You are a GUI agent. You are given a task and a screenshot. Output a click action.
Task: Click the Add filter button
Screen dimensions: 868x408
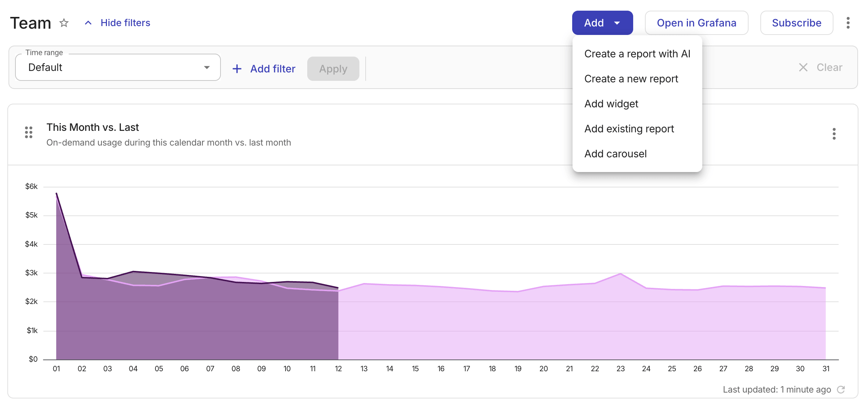[x=264, y=69]
